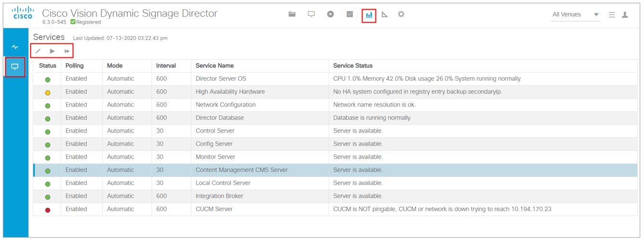The image size is (644, 241).
Task: Click green status dot for Director Server OS
Action: pyautogui.click(x=48, y=80)
